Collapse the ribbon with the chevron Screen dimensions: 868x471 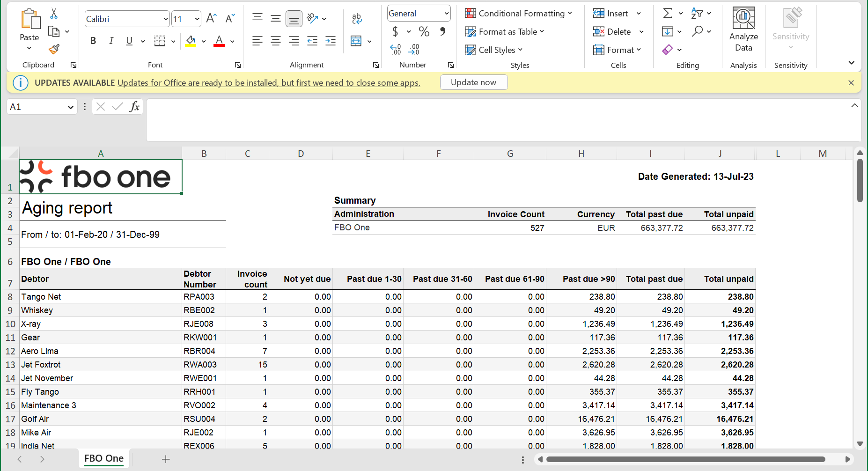point(852,62)
